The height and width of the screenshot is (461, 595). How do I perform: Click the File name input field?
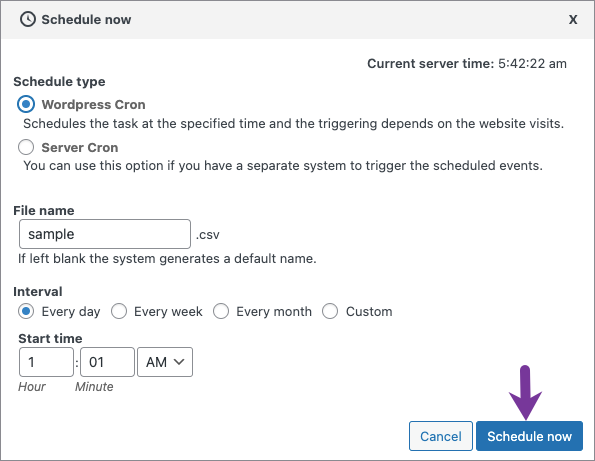pos(105,234)
